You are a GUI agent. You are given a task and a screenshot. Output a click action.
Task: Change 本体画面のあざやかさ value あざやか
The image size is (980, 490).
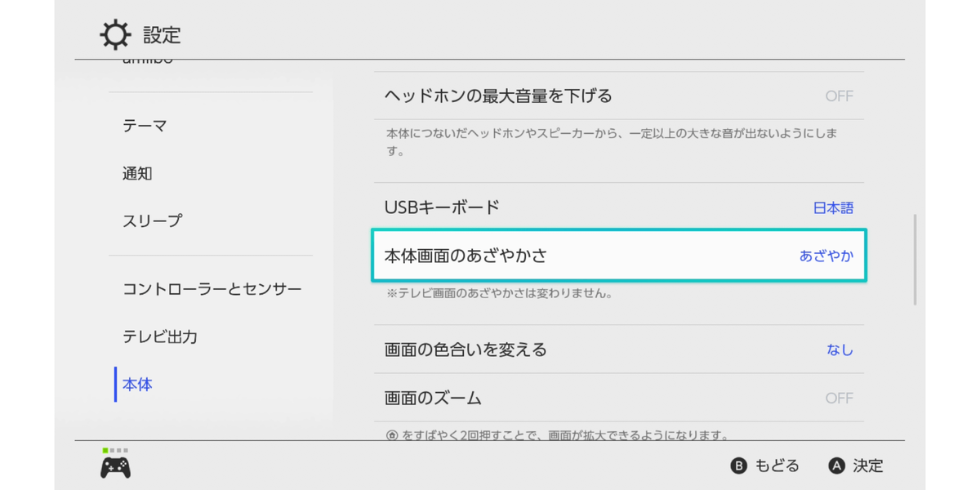point(826,256)
